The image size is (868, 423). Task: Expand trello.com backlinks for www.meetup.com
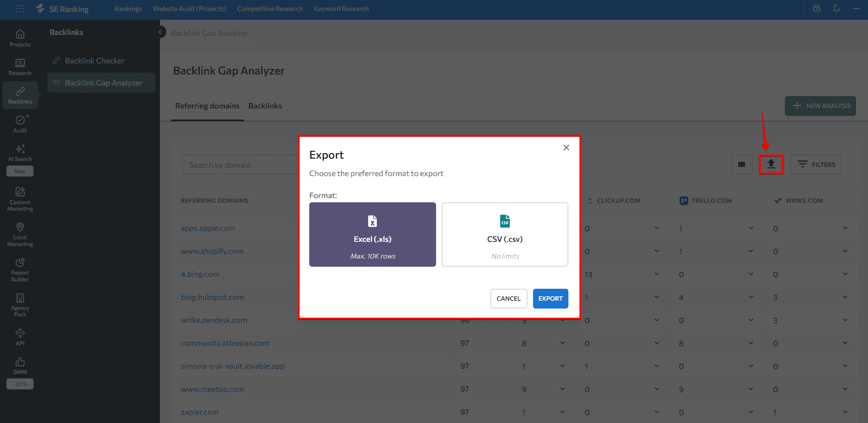pos(750,389)
